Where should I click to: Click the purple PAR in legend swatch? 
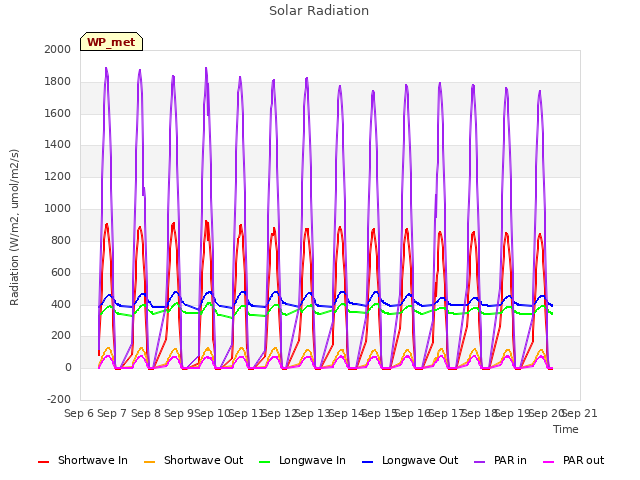tap(480, 462)
